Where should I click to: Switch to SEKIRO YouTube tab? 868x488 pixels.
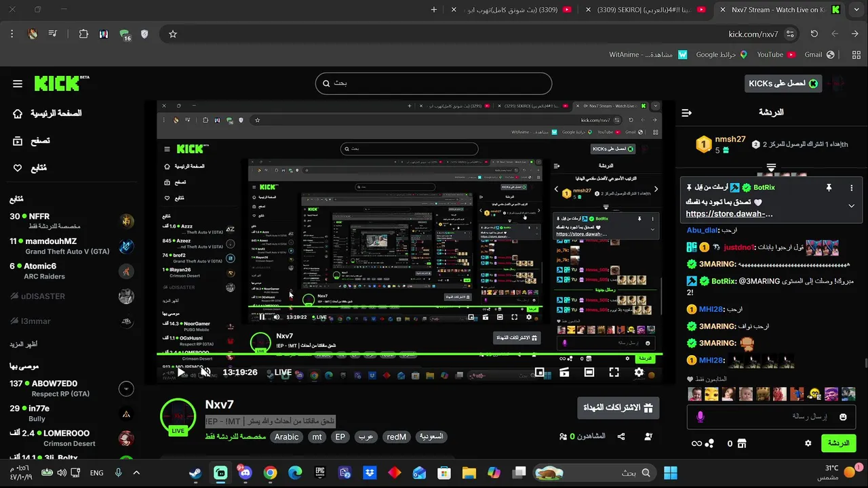coord(648,10)
